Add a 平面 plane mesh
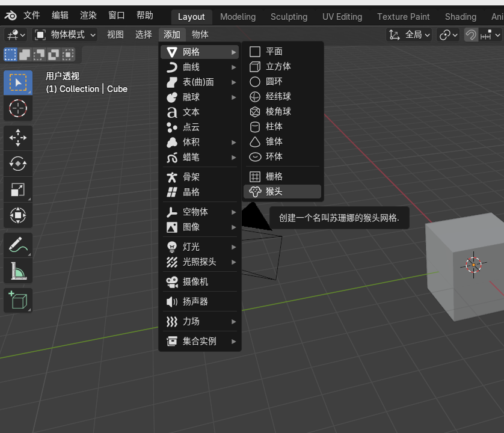The image size is (504, 433). 283,52
